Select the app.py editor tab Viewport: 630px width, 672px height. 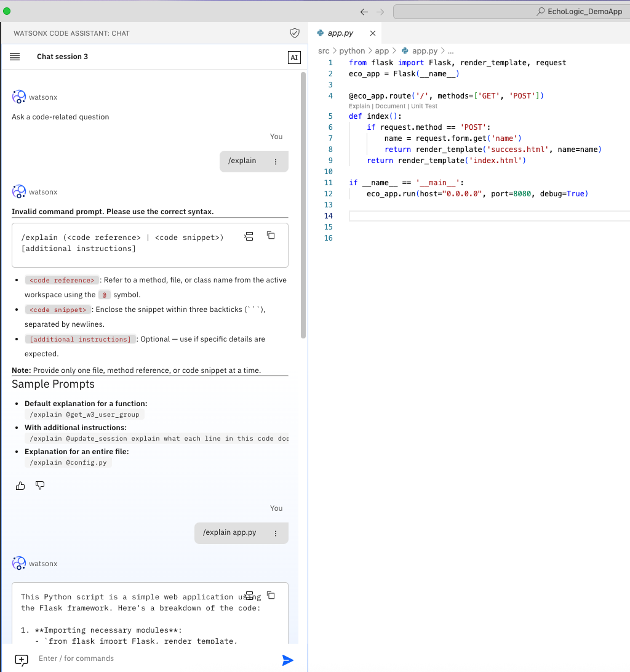point(345,33)
